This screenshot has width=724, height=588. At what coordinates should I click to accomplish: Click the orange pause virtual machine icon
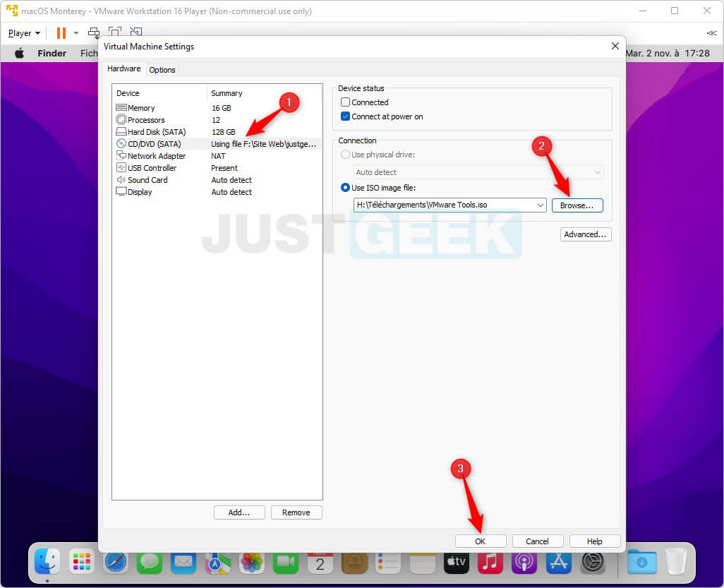61,32
